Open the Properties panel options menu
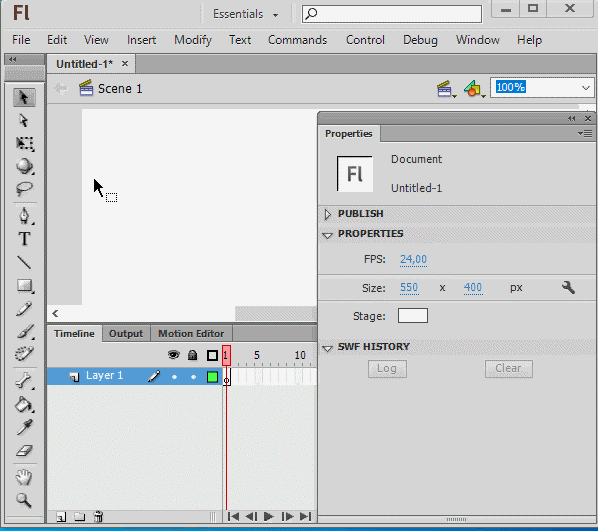This screenshot has height=531, width=598. pyautogui.click(x=585, y=134)
